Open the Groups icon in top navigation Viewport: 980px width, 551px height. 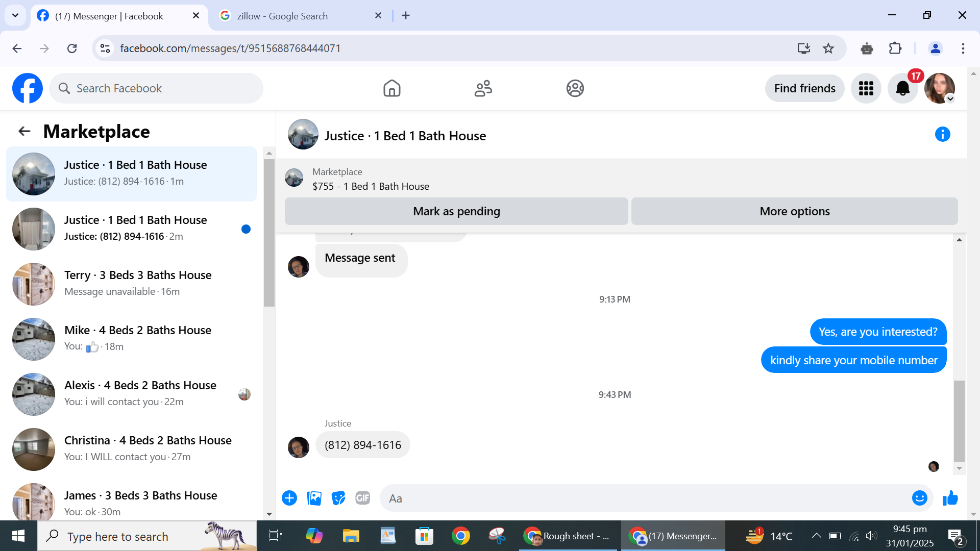coord(575,88)
